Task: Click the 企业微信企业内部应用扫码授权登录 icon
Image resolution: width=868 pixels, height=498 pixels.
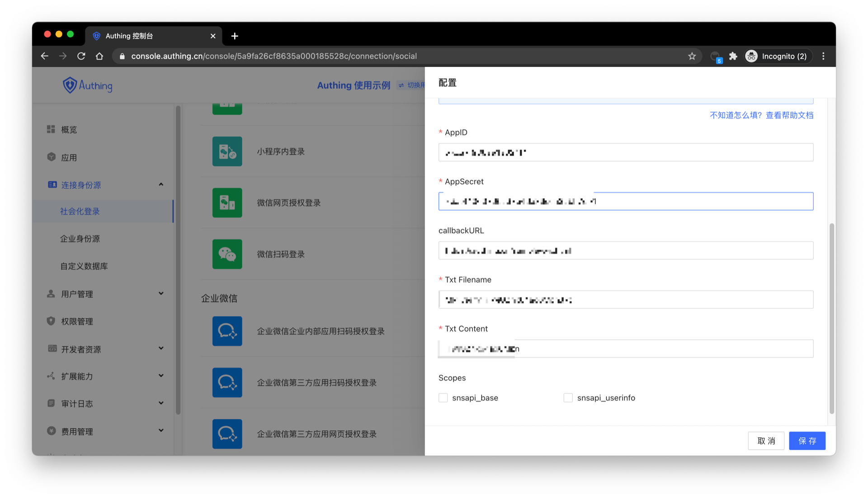Action: [x=227, y=331]
